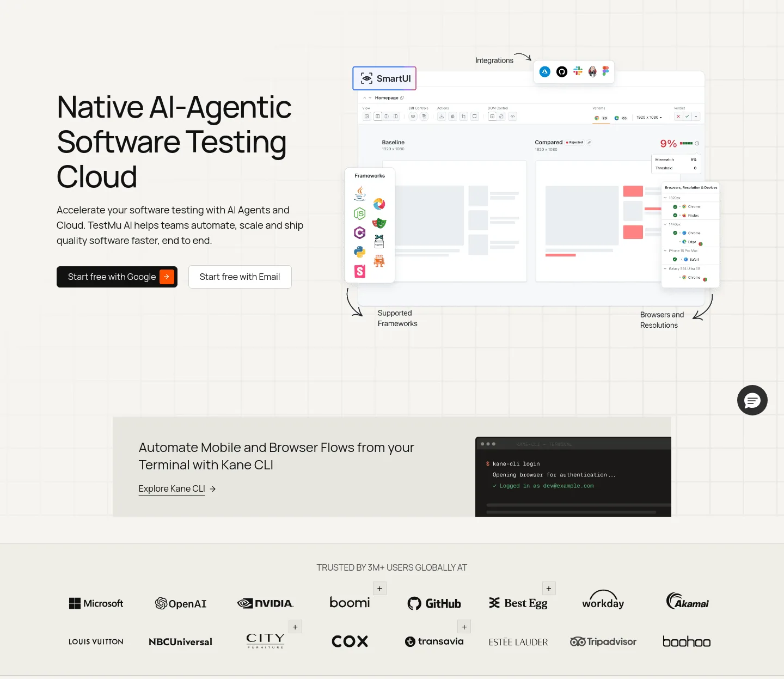Click Start free with Google
The image size is (784, 679).
coord(117,277)
